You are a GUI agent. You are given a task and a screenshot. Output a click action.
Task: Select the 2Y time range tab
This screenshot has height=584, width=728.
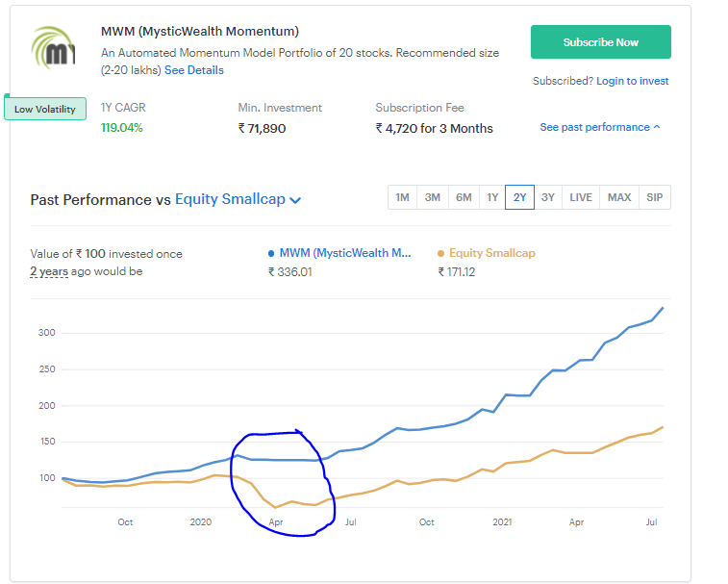point(519,197)
